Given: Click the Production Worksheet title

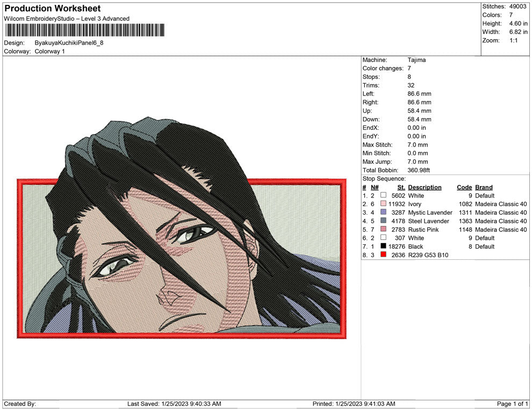Looking at the screenshot, I should tap(53, 8).
